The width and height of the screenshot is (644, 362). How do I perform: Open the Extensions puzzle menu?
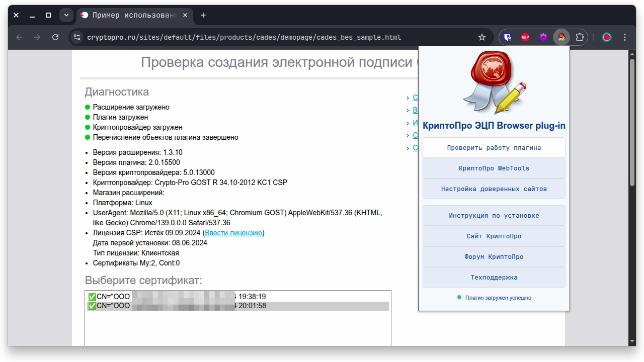(x=580, y=37)
